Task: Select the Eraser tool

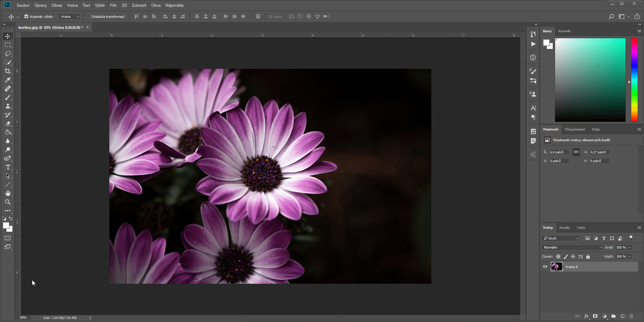Action: pos(7,123)
